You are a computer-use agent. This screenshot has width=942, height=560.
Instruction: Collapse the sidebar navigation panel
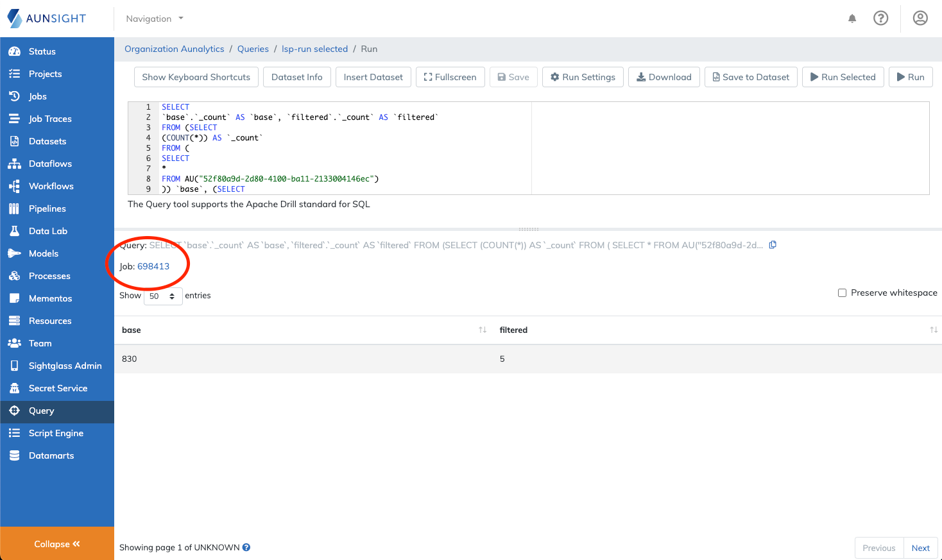pos(56,543)
